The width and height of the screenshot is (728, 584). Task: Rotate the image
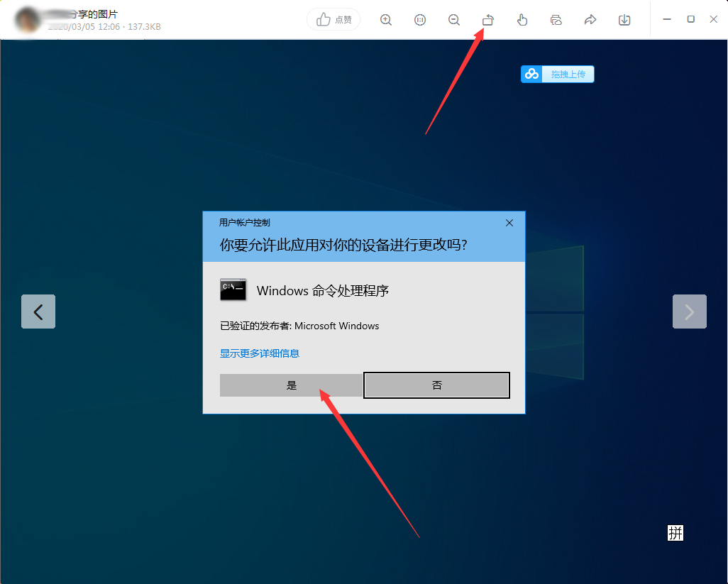[487, 20]
